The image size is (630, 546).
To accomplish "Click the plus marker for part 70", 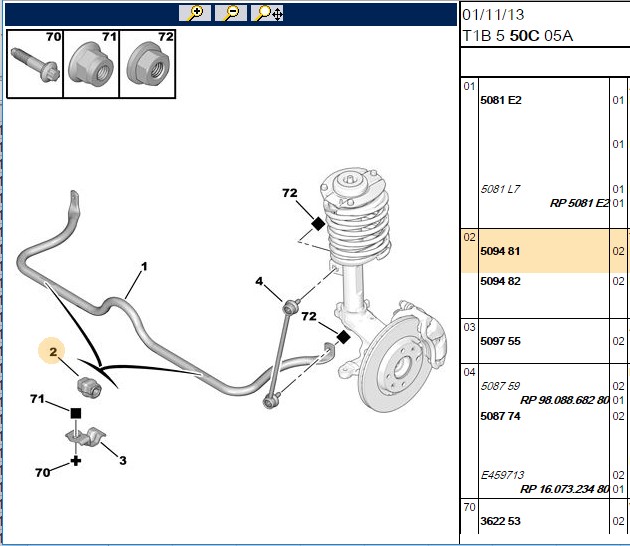I will point(76,461).
